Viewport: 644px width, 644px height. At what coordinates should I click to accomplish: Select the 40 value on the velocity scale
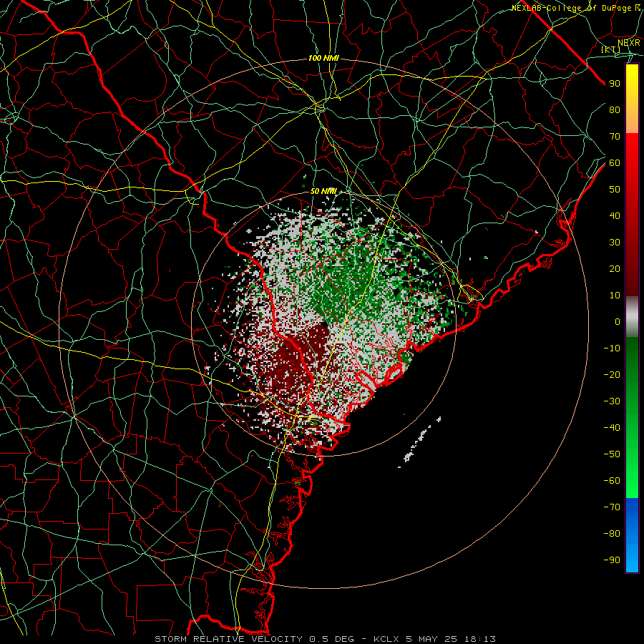615,216
